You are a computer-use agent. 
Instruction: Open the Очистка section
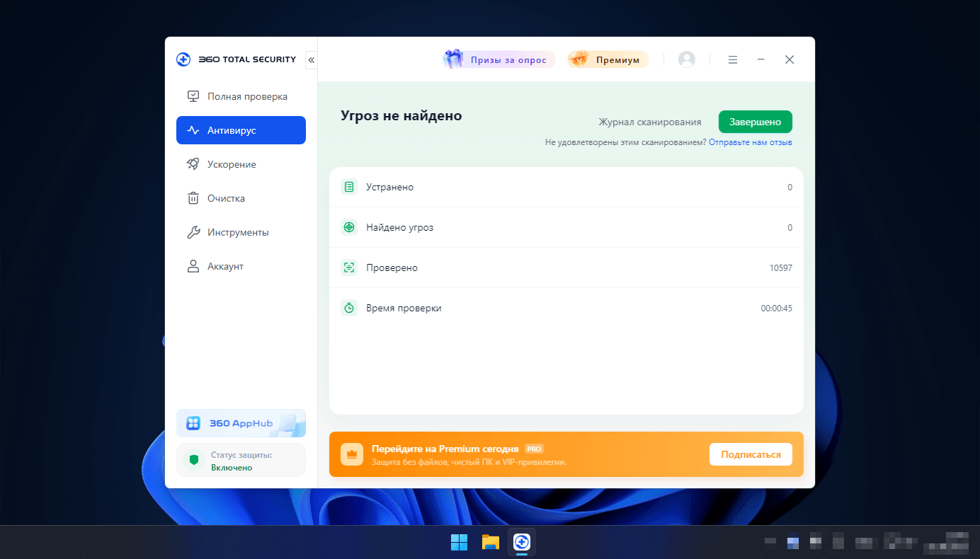pos(241,198)
